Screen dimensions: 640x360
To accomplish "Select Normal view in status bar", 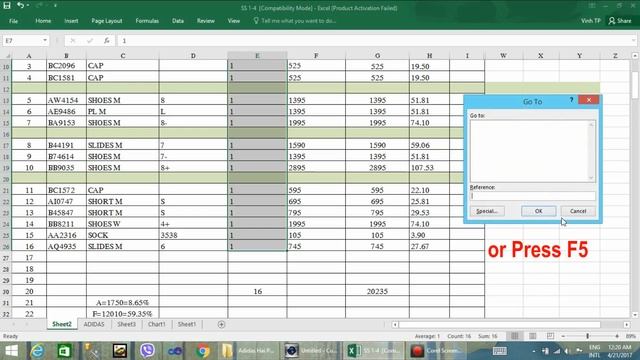I will (x=515, y=336).
